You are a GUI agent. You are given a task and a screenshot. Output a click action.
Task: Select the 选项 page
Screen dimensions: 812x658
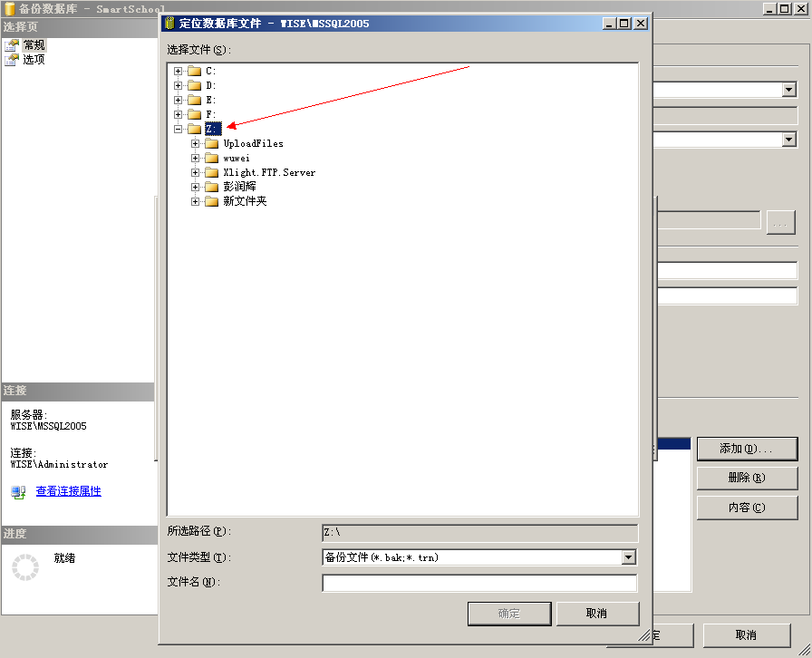point(34,60)
